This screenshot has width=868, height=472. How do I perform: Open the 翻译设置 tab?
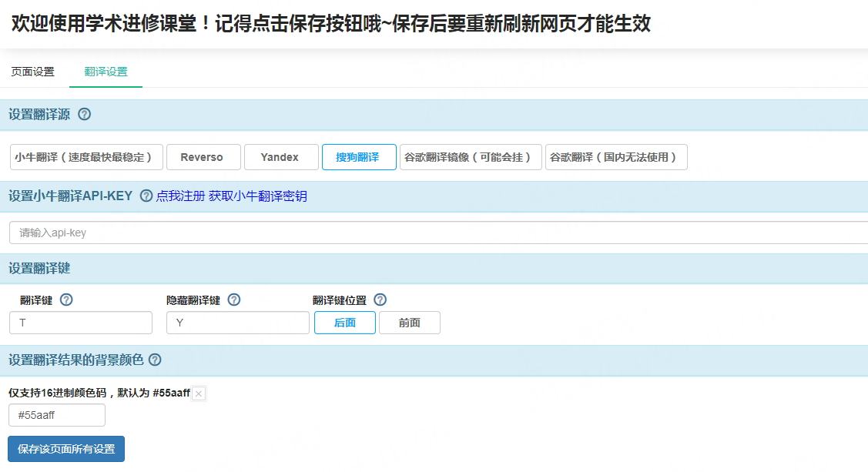(106, 72)
